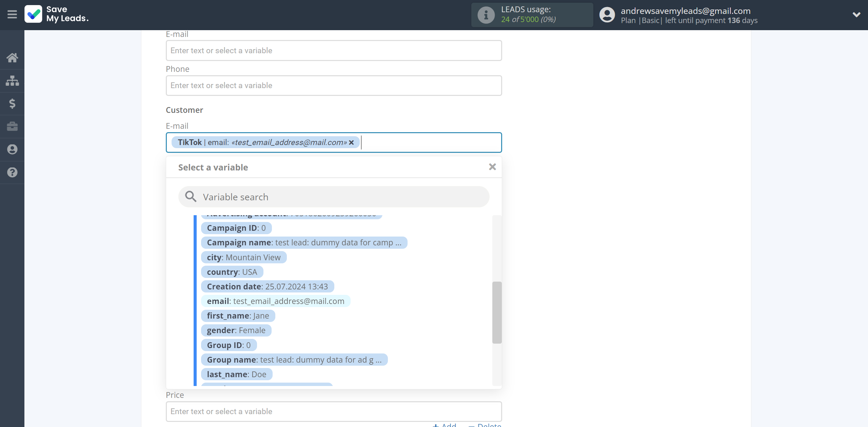Open the connections sitemap icon
Image resolution: width=868 pixels, height=427 pixels.
[12, 81]
